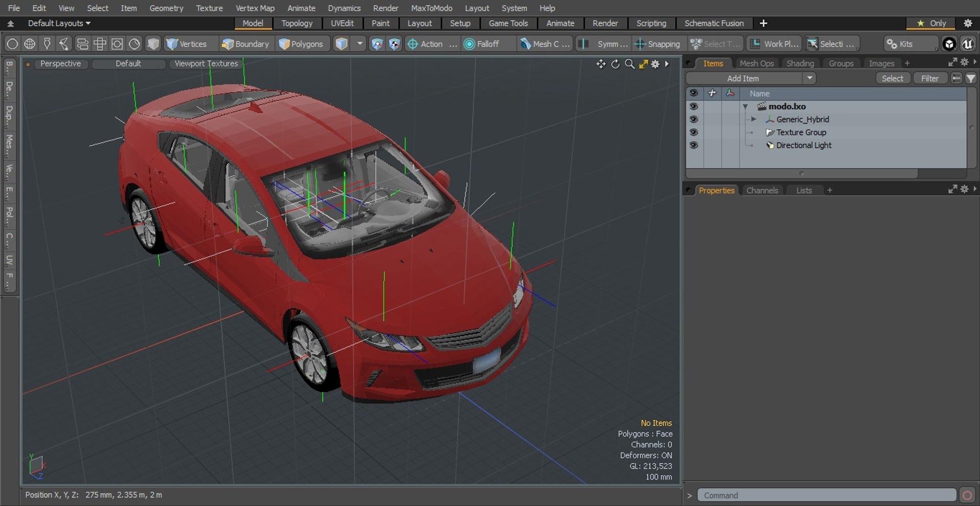Maximize the viewport with the orange arrows icon

(x=643, y=64)
